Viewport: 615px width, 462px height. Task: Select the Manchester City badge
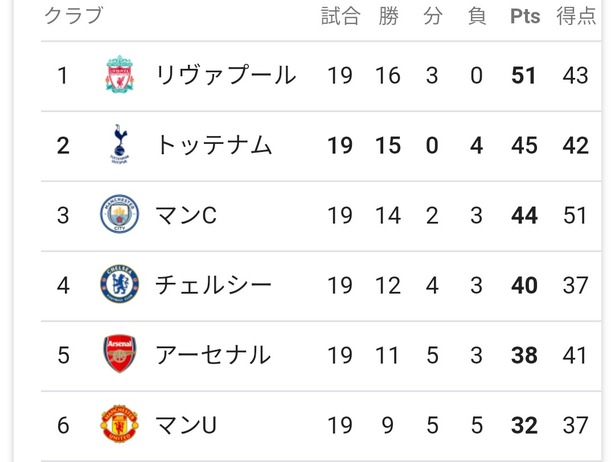pos(120,214)
